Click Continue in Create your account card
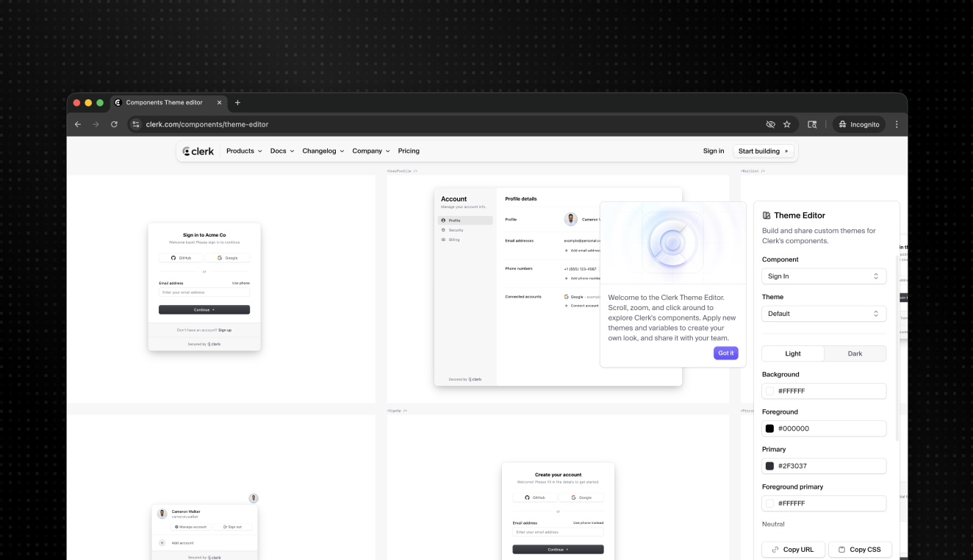 pyautogui.click(x=559, y=549)
